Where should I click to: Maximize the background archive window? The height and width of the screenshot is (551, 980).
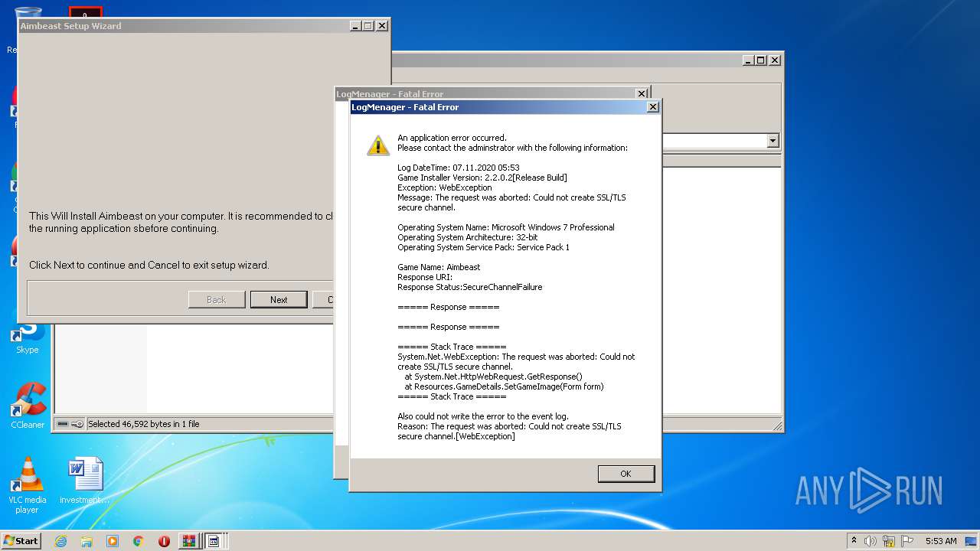[x=761, y=60]
